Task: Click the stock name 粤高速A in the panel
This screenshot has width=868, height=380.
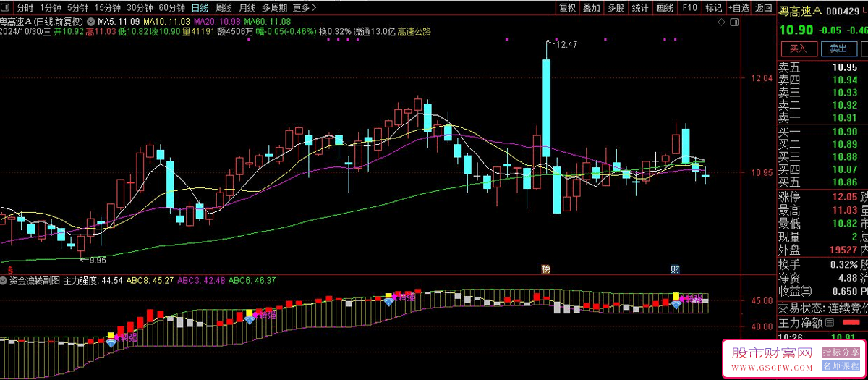Action: point(801,10)
